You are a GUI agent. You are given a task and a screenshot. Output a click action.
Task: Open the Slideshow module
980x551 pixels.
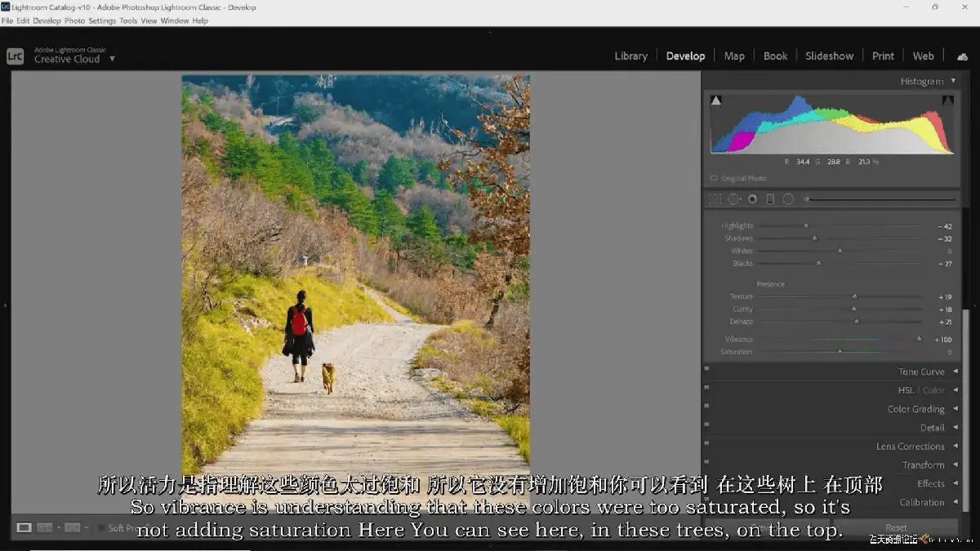pos(829,56)
